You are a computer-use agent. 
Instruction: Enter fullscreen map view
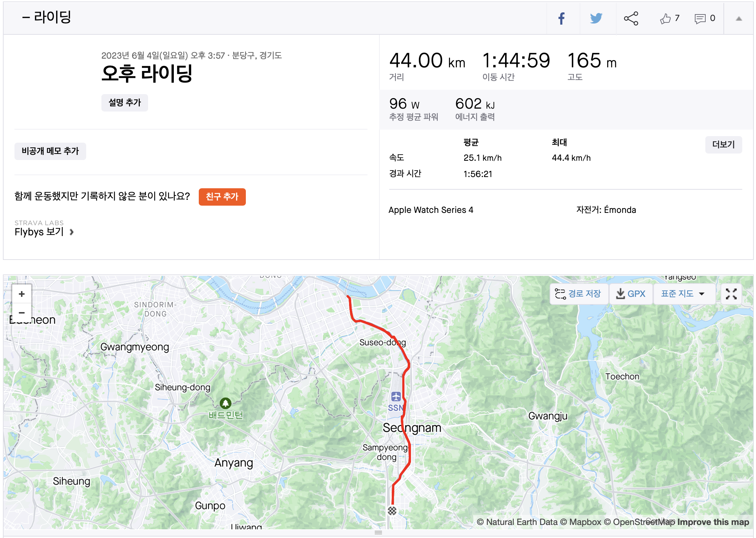pos(731,294)
